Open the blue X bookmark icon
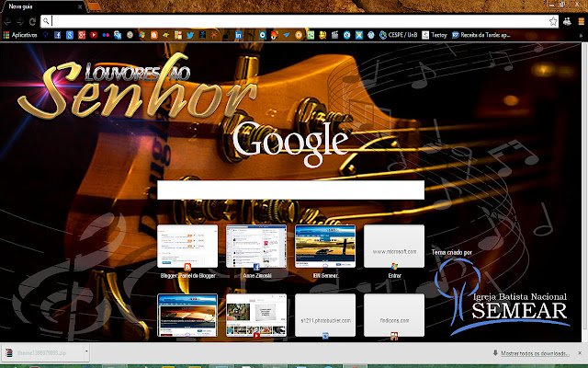The image size is (588, 368). pyautogui.click(x=359, y=35)
